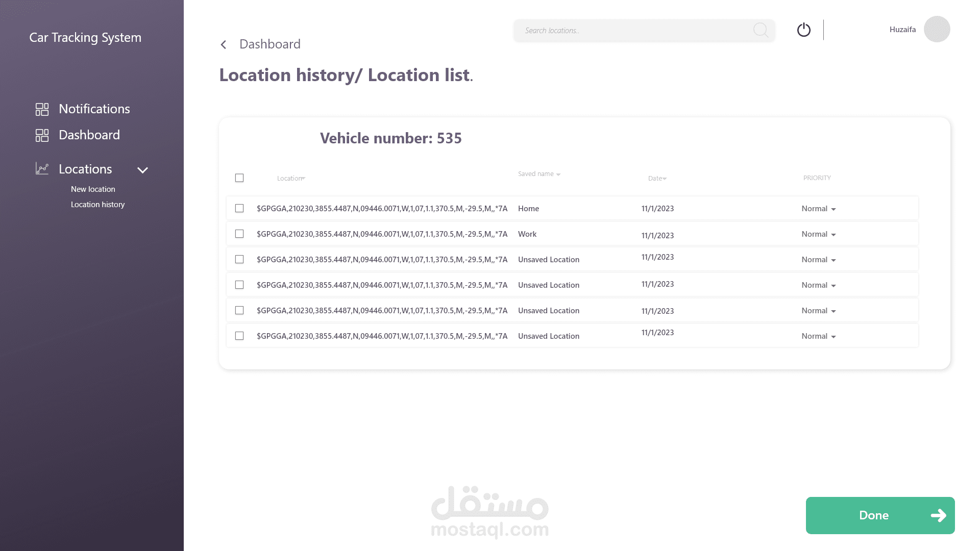Sort by the Saved name column dropdown
Screen dimensions: 980x551
[558, 174]
